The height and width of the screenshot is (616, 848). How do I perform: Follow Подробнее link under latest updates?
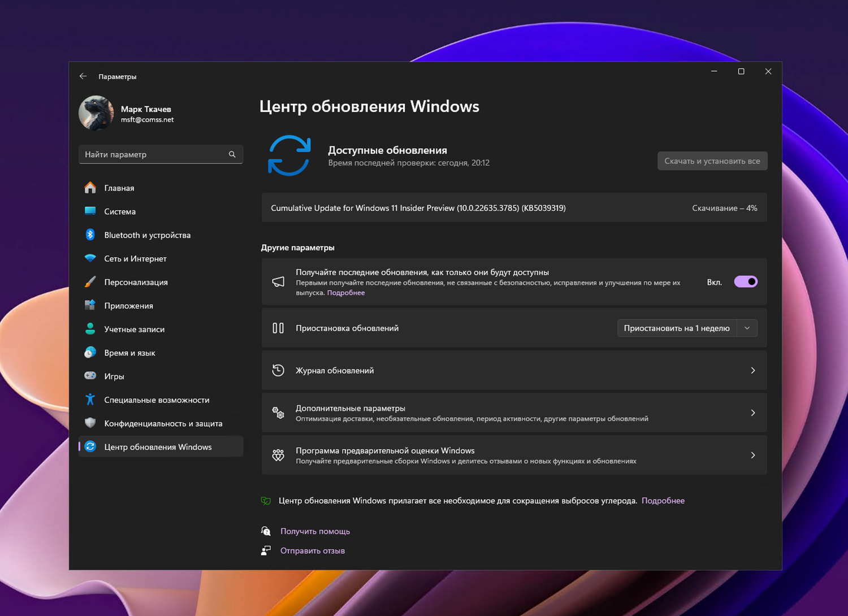[x=346, y=293]
